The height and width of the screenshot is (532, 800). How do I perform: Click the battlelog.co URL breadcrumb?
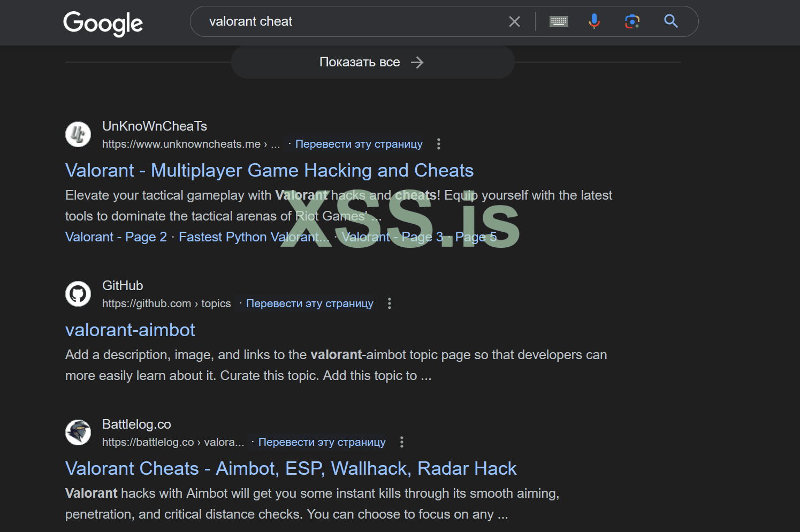(x=173, y=442)
